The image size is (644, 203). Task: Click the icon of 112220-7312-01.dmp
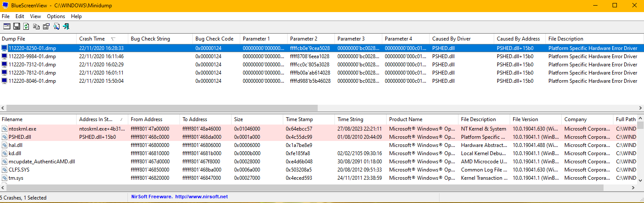(x=5, y=65)
